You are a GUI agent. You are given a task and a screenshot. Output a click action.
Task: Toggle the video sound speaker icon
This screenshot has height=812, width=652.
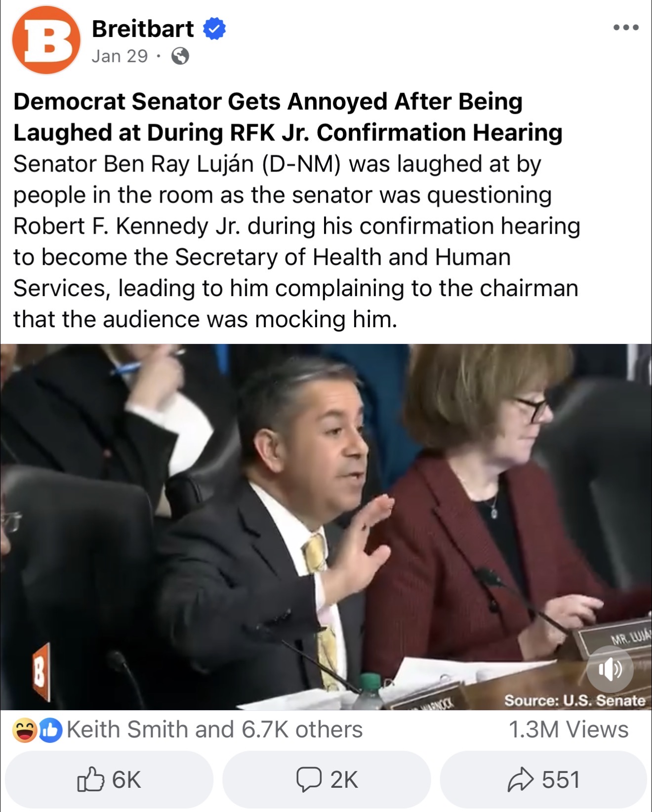610,669
